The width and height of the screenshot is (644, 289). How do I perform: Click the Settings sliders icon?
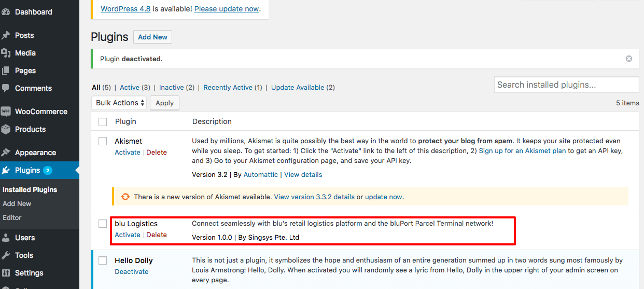pyautogui.click(x=6, y=273)
